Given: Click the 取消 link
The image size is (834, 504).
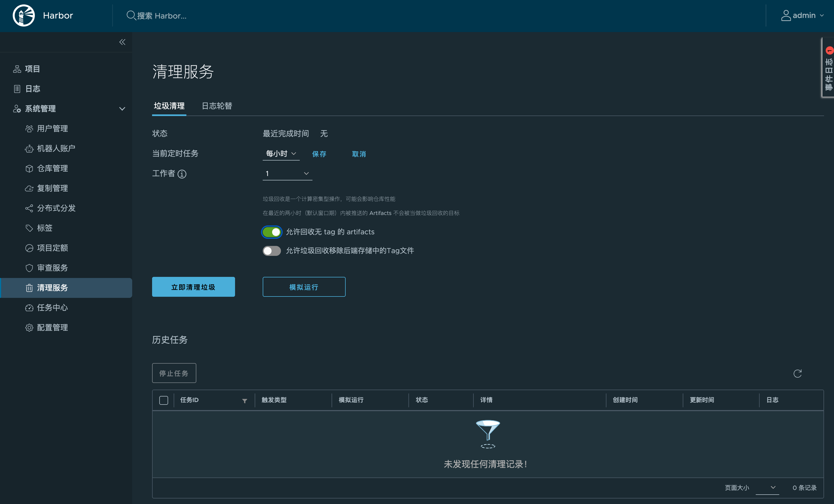Looking at the screenshot, I should click(x=359, y=154).
